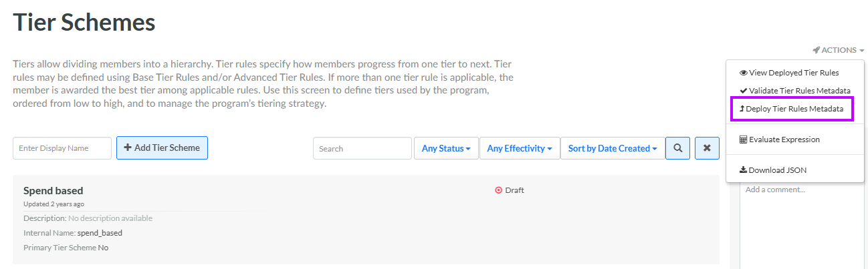Expand the Any Effectivity filter
This screenshot has height=269, width=868.
click(519, 148)
